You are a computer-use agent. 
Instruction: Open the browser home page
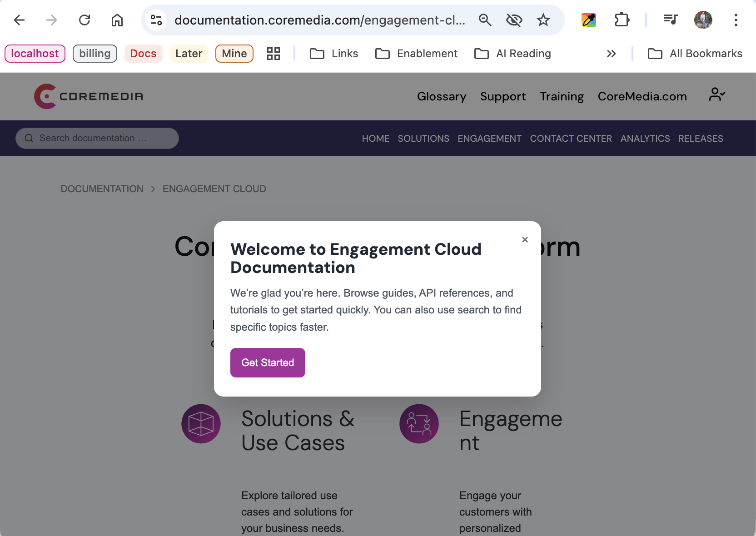117,20
